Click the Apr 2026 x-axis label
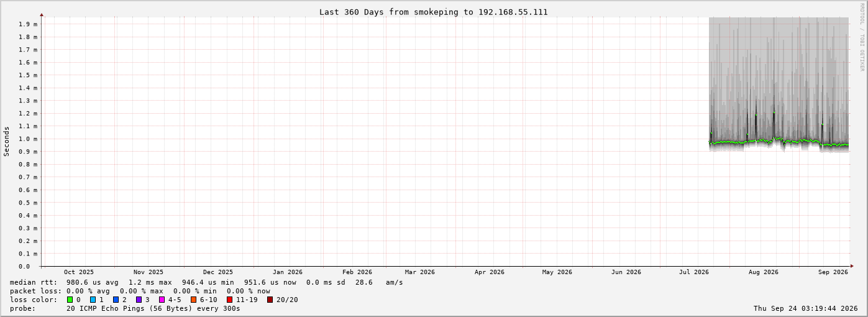The height and width of the screenshot is (317, 868). coord(490,272)
